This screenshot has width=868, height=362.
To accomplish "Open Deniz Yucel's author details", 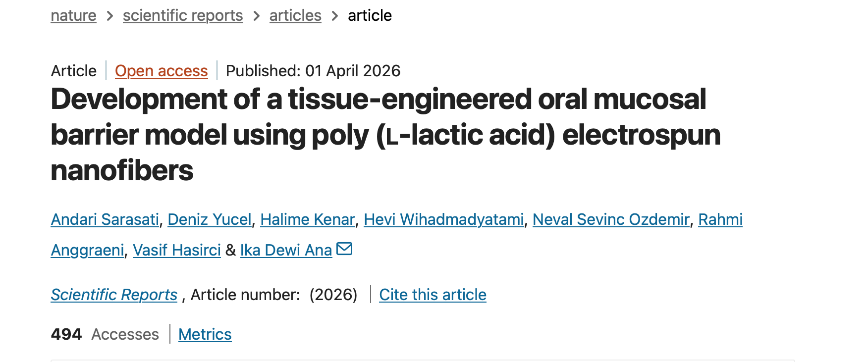I will point(210,219).
